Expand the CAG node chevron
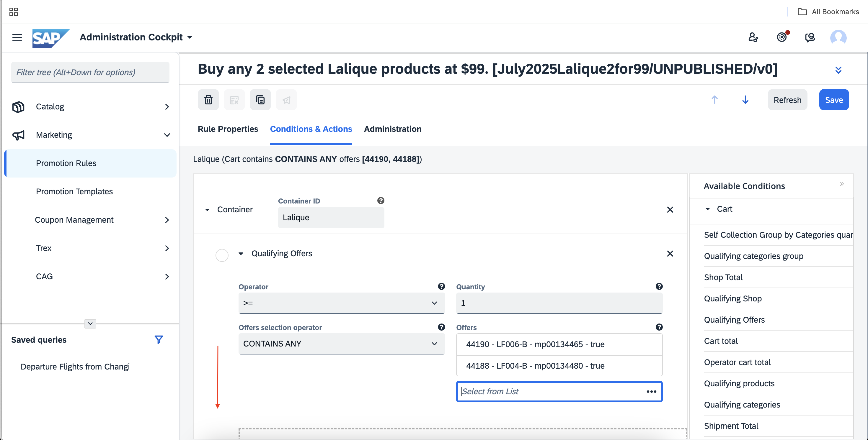 click(167, 276)
